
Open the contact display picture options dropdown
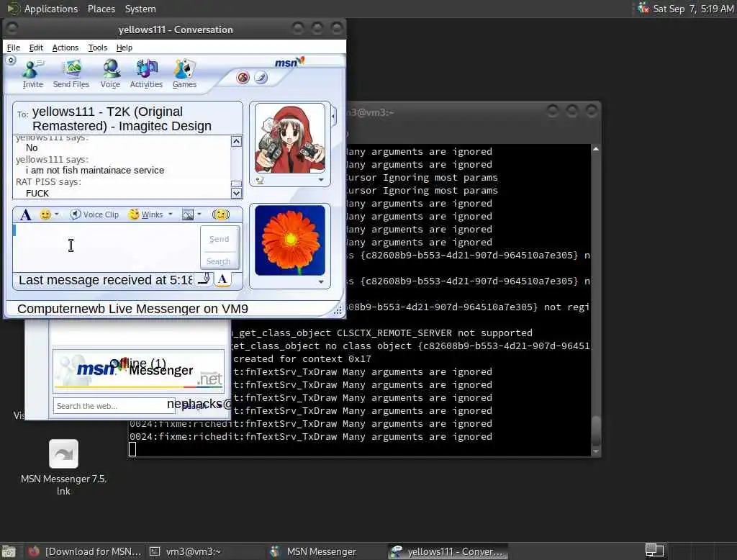coord(321,180)
